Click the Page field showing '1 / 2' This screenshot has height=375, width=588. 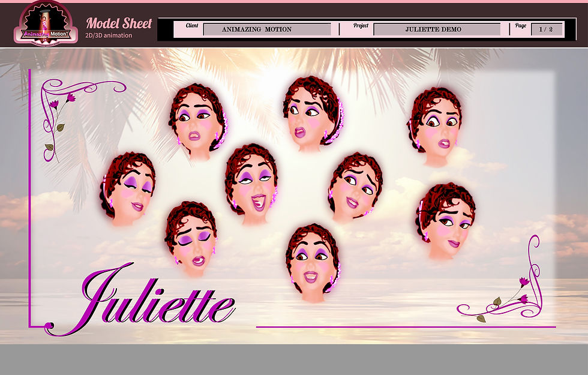[547, 29]
